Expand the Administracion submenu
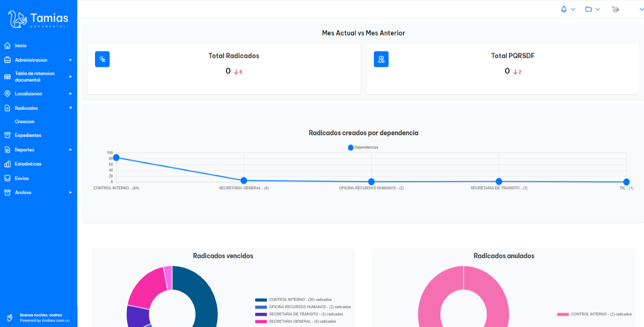 (x=70, y=60)
